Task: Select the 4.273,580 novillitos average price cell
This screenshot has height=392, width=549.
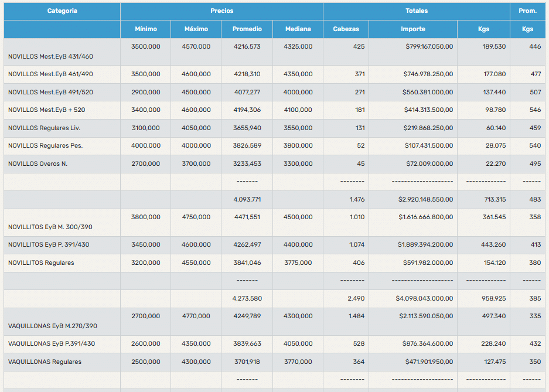Action: [x=247, y=299]
